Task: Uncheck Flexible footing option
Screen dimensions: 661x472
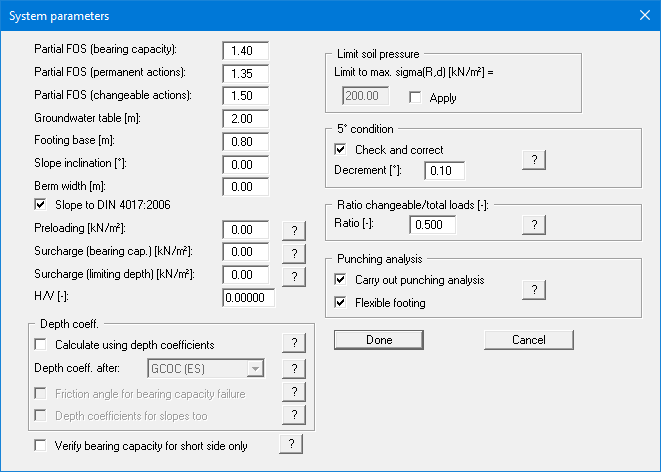Action: coord(341,302)
